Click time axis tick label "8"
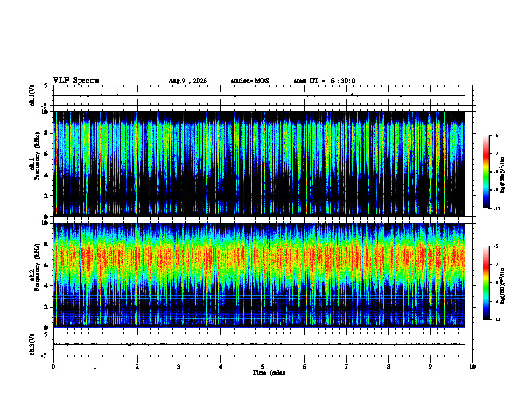 (388, 367)
